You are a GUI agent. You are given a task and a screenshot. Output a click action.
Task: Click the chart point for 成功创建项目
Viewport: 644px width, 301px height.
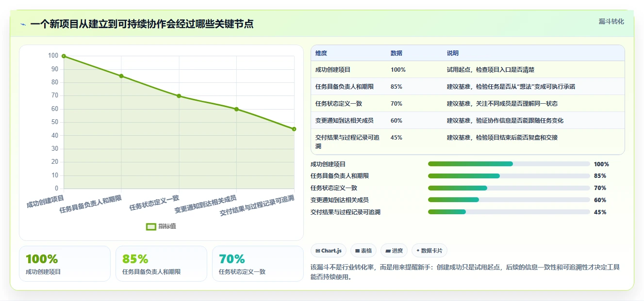pos(64,56)
